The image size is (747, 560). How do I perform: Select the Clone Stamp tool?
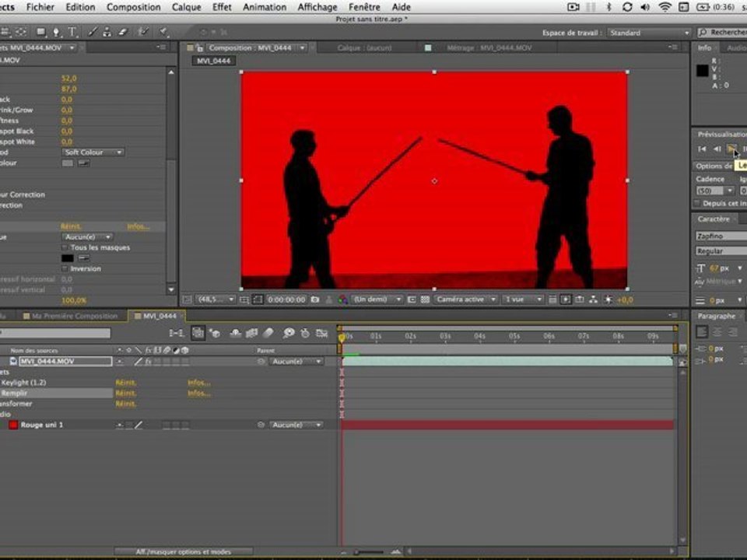107,33
